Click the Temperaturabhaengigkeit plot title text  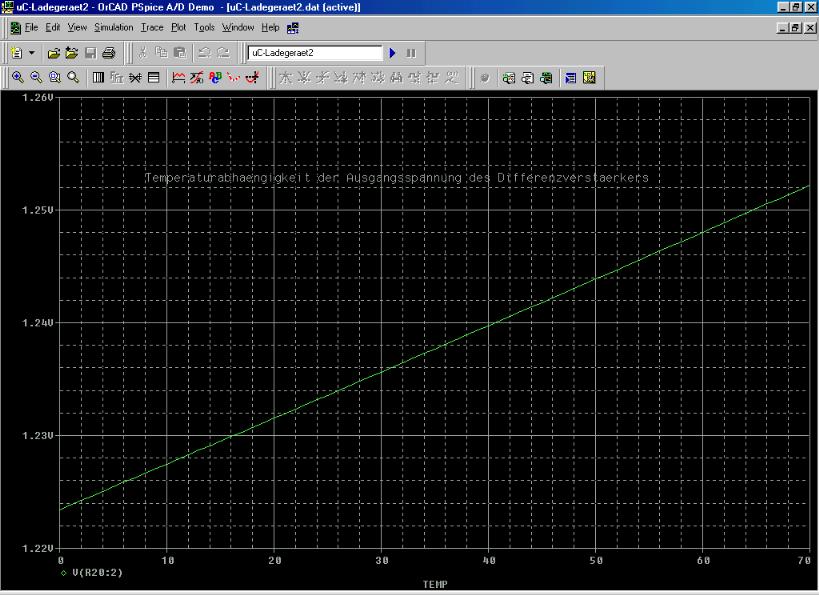(x=397, y=178)
